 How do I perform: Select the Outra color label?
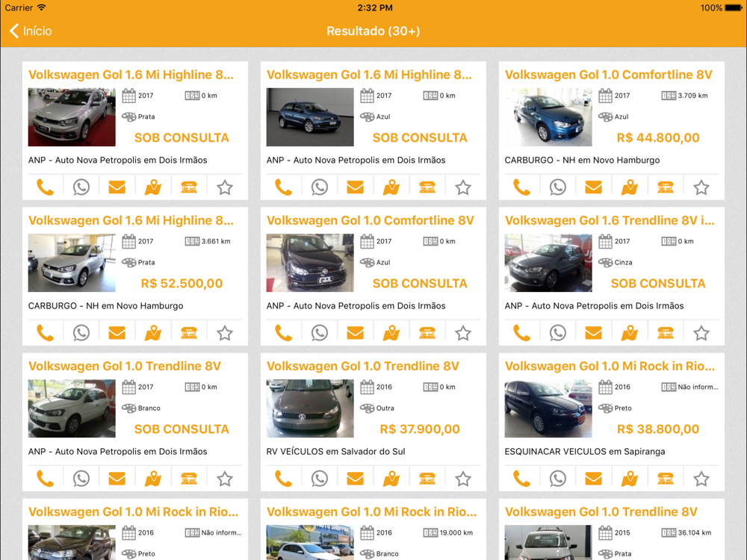(385, 408)
